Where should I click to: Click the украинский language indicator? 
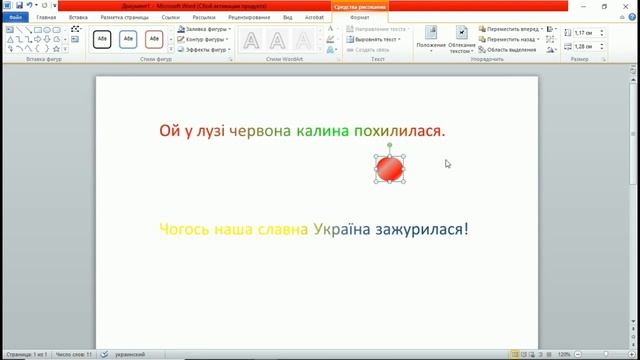coord(130,355)
